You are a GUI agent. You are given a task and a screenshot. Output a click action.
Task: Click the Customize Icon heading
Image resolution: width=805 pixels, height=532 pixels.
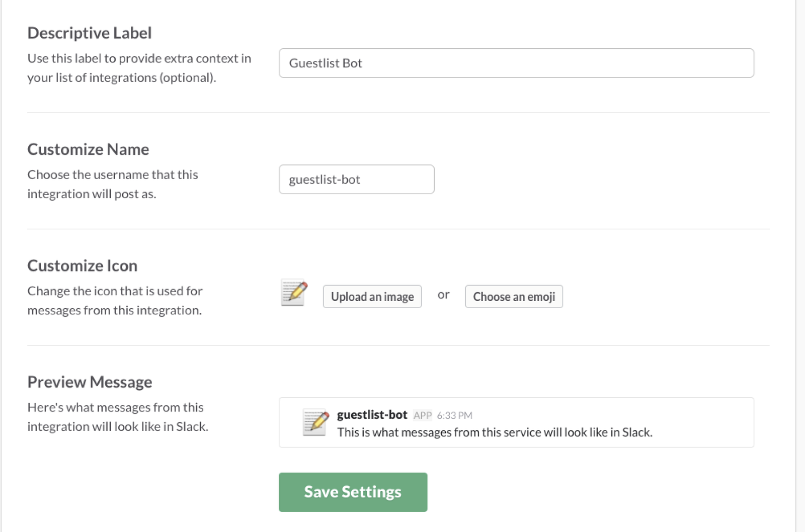tap(83, 265)
